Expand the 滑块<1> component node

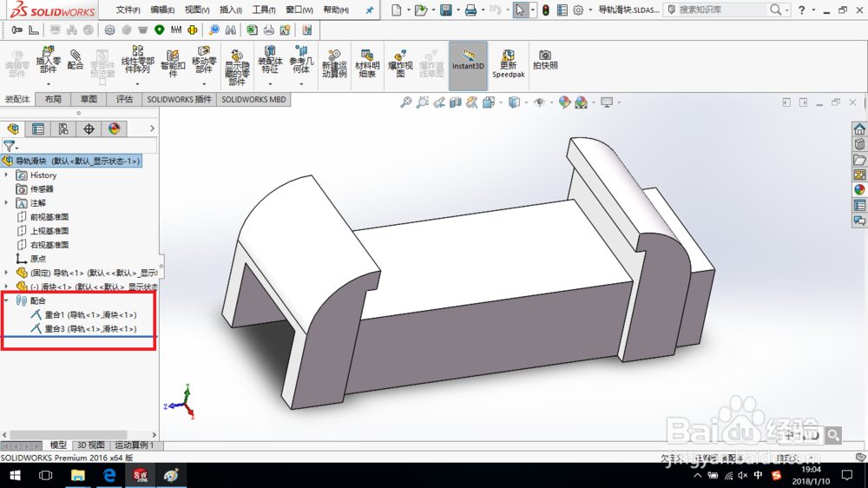(x=6, y=287)
